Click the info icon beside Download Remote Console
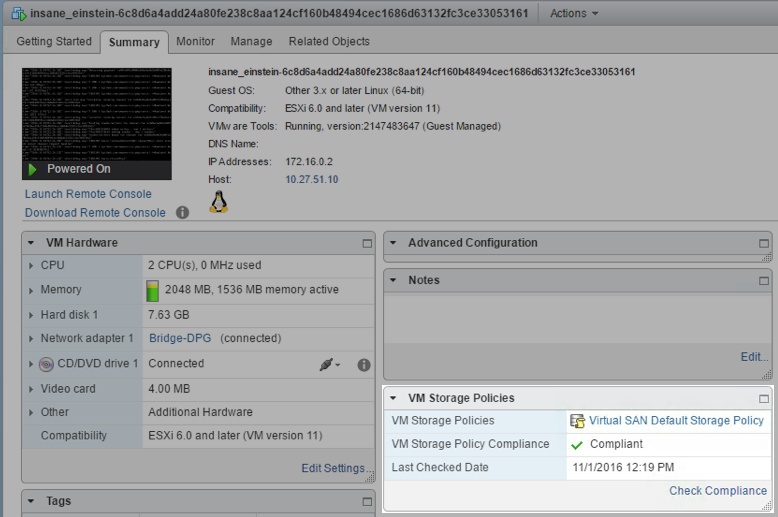The image size is (778, 517). pyautogui.click(x=182, y=212)
